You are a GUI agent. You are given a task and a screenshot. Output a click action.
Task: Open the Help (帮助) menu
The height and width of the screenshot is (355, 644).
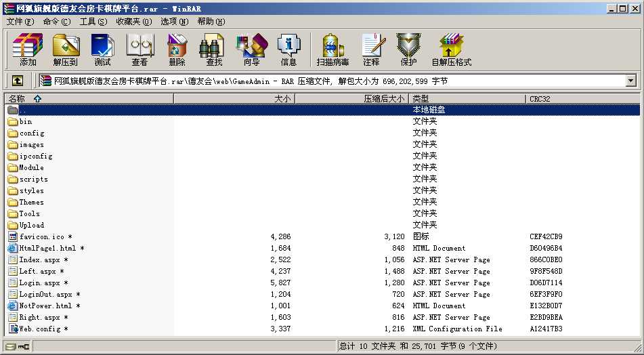(x=211, y=22)
